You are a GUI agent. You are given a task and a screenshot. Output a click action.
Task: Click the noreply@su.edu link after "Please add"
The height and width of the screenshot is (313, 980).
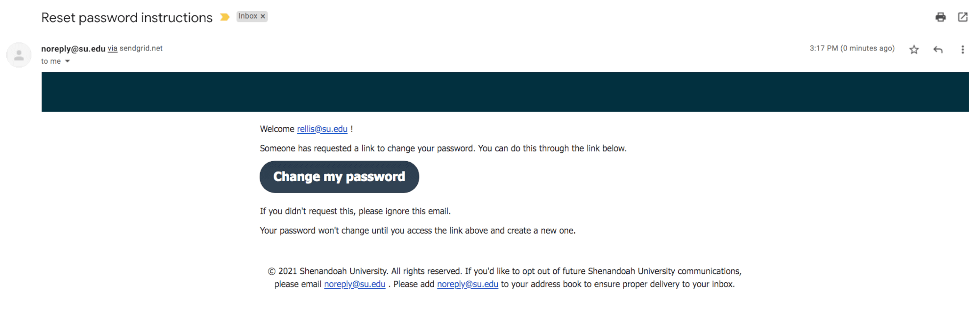(x=467, y=284)
